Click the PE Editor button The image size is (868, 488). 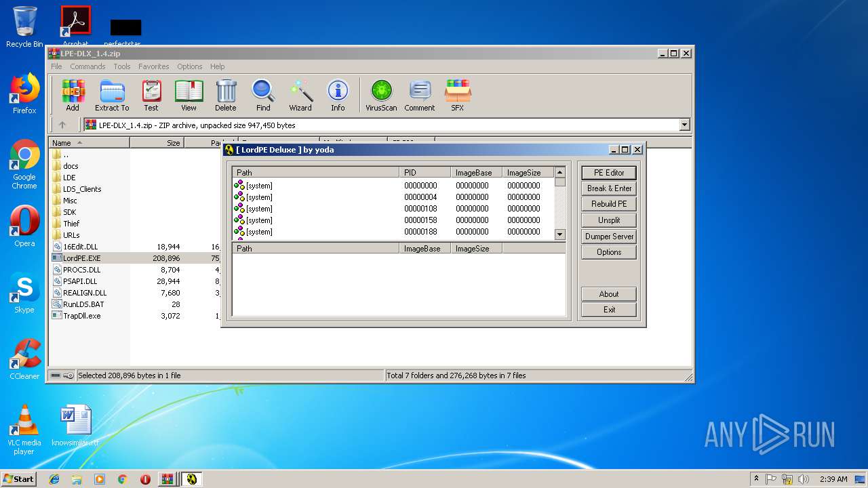(609, 173)
